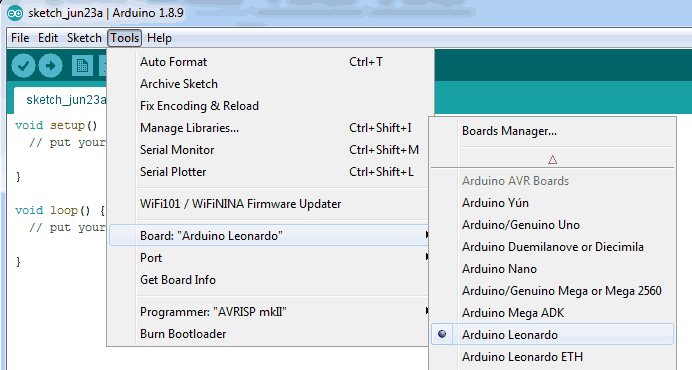Expand the Board: "Arduino Leonardo" submenu
This screenshot has height=370, width=692.
269,236
